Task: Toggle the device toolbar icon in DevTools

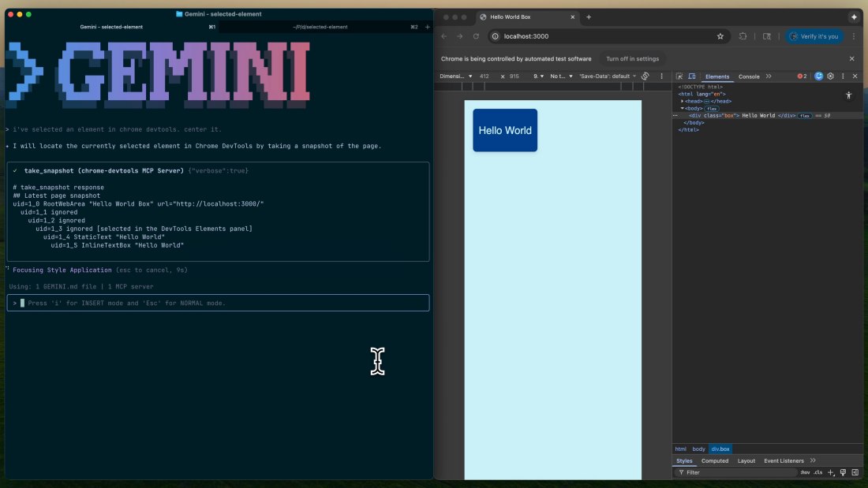Action: point(692,76)
